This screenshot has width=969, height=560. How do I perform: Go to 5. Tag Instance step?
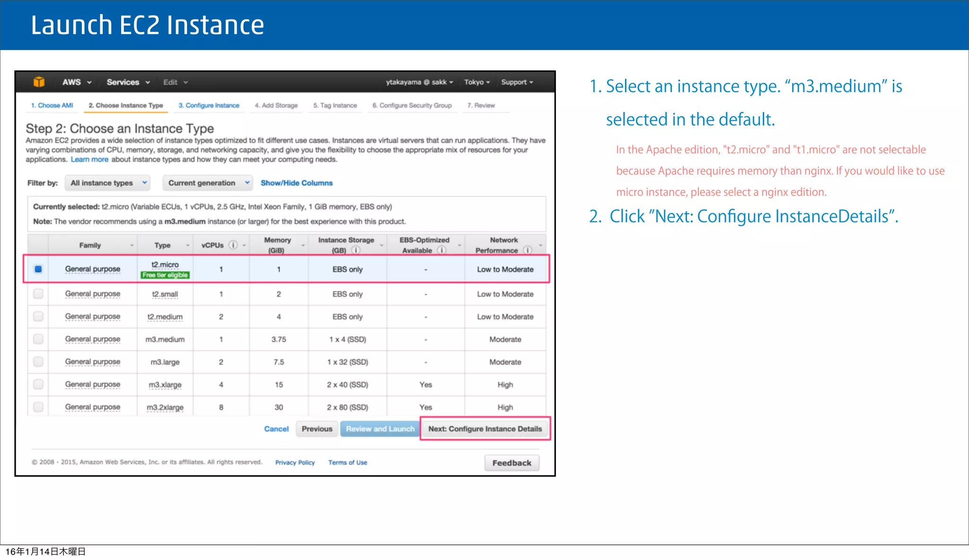[335, 105]
